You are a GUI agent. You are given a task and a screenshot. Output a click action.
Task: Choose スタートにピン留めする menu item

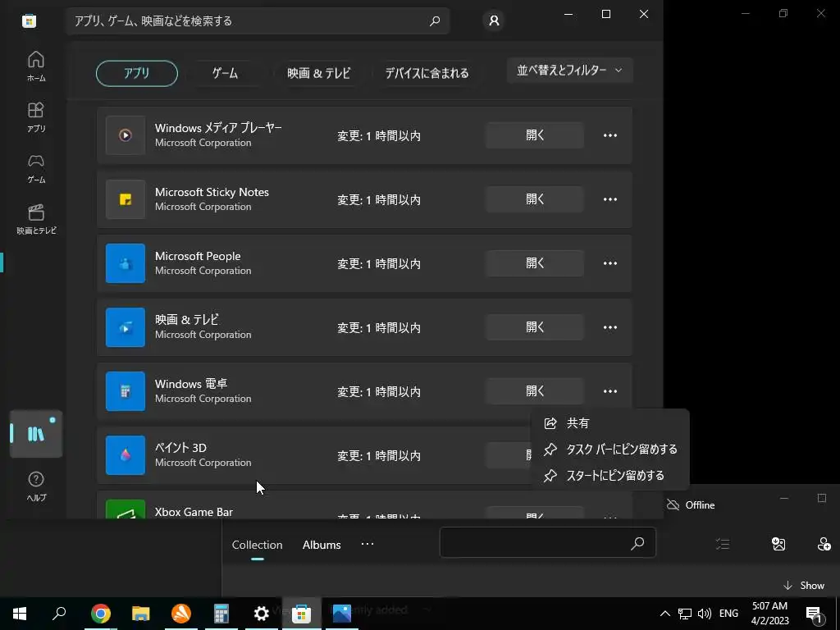(609, 475)
